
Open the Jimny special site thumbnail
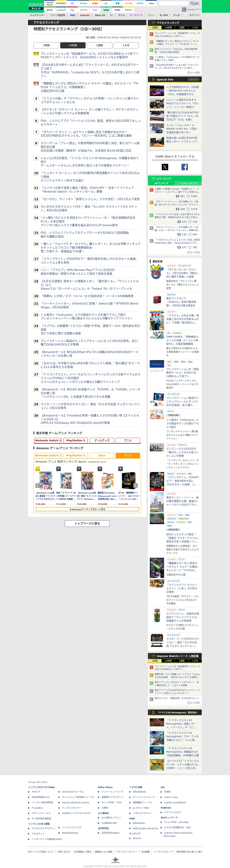[x=157, y=103]
